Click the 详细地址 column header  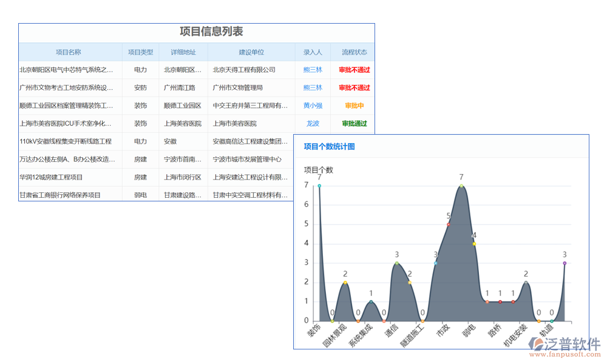[x=183, y=52]
